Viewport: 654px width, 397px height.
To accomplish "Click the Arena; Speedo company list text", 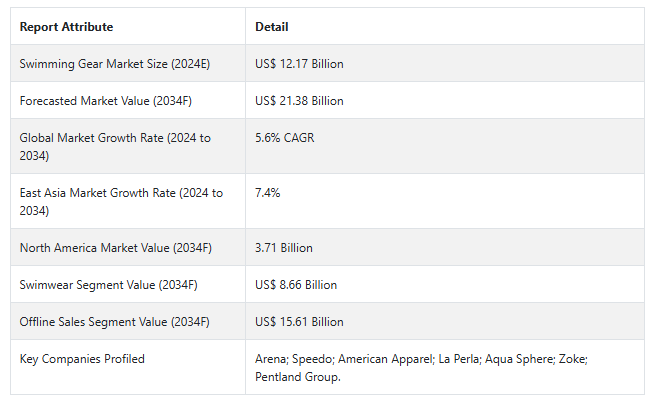I will click(x=294, y=359).
